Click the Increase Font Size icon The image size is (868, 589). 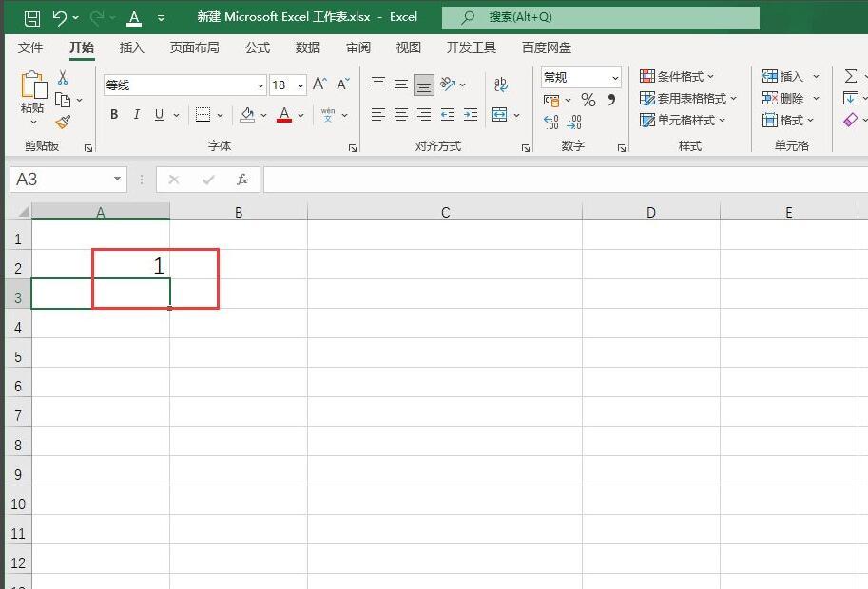pyautogui.click(x=319, y=84)
